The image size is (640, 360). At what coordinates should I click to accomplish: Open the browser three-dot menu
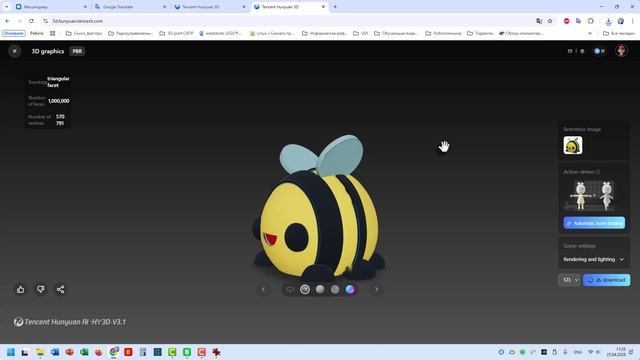[x=633, y=21]
